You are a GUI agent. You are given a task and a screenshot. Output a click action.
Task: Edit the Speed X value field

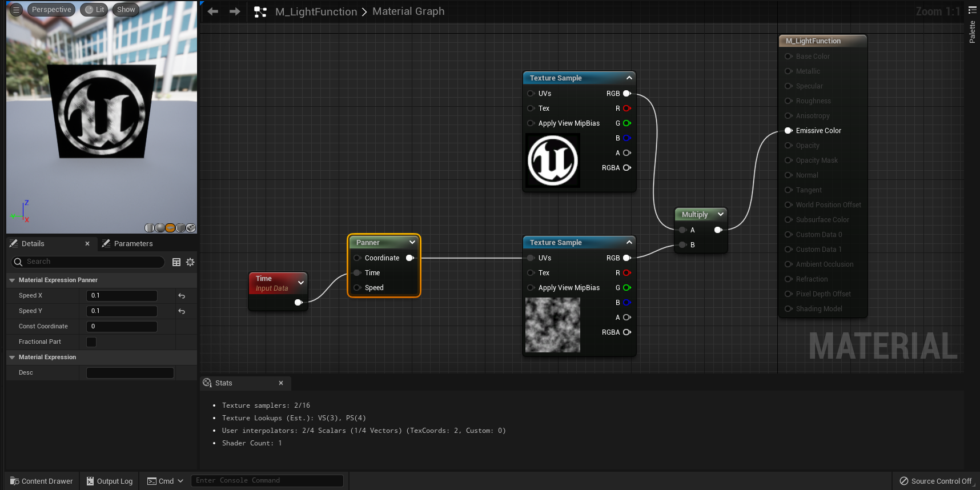tap(122, 296)
